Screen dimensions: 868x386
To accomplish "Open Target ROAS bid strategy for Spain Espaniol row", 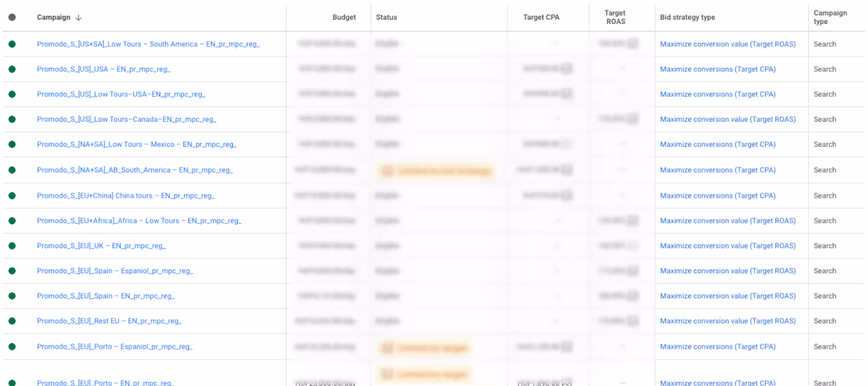I will (727, 271).
